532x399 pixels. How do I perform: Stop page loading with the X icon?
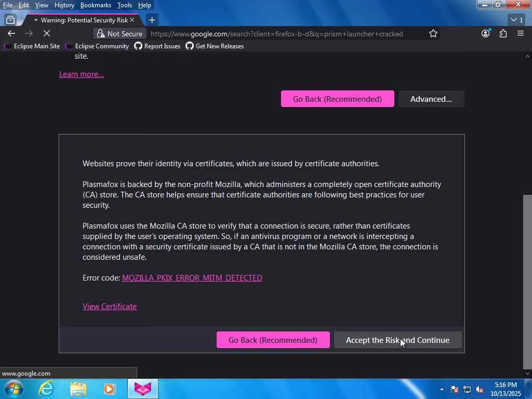tap(47, 34)
